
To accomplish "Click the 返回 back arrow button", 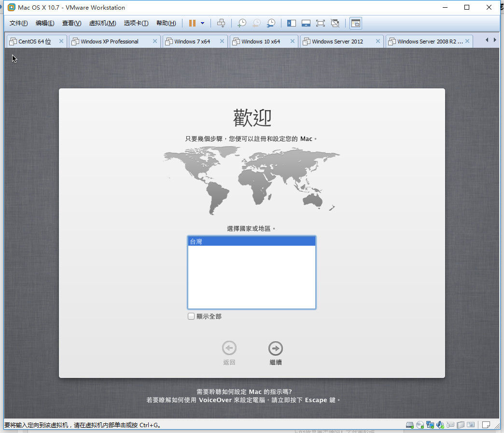I will pyautogui.click(x=229, y=348).
